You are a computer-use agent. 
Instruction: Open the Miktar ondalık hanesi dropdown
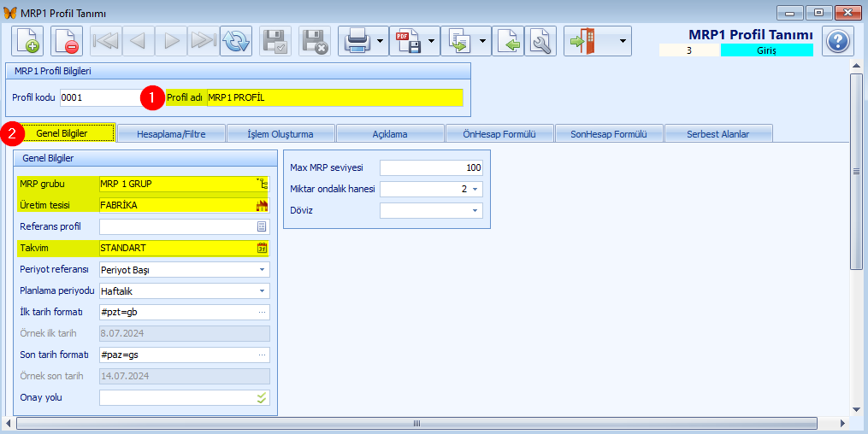pos(475,189)
